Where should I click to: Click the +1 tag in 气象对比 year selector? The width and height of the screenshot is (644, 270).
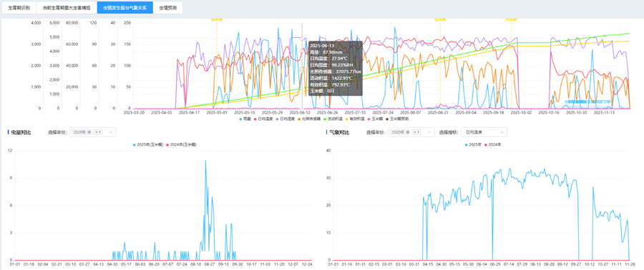(416, 132)
